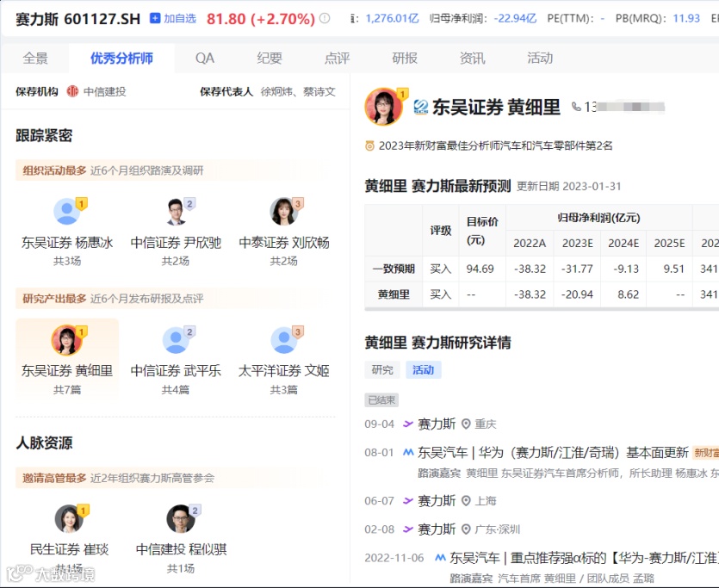Select 东吴证券 黄细里 avatar in research list

[67, 340]
